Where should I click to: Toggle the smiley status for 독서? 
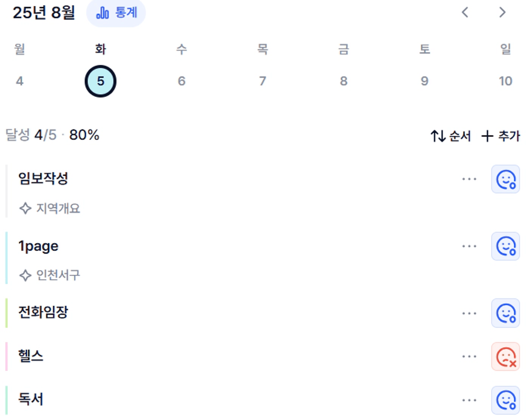coord(506,400)
